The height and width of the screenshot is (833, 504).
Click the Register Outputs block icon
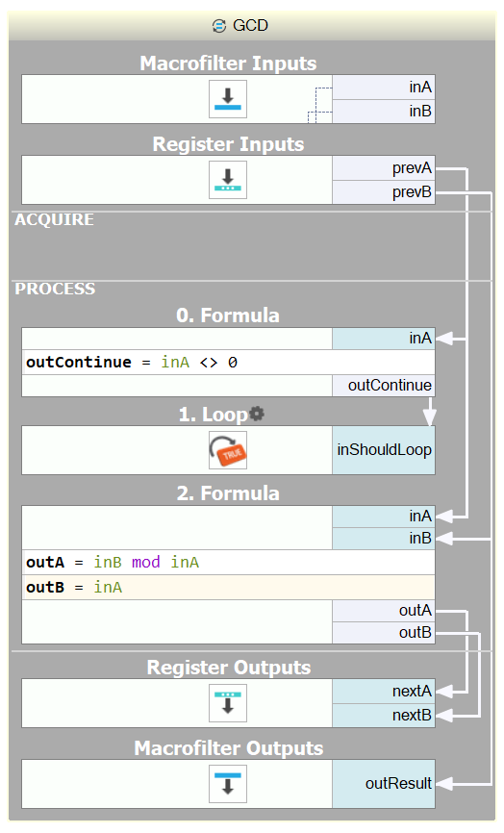[227, 703]
